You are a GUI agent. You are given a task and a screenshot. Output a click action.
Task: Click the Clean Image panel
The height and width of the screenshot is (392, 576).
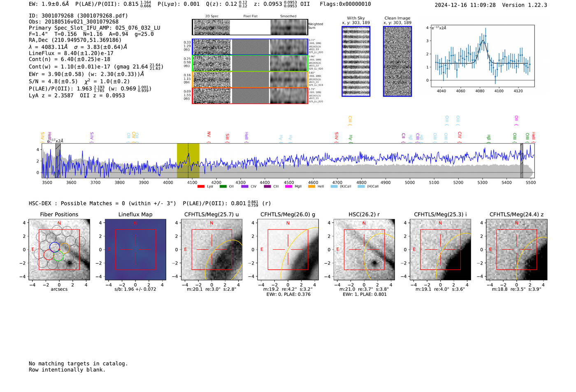[x=397, y=61]
